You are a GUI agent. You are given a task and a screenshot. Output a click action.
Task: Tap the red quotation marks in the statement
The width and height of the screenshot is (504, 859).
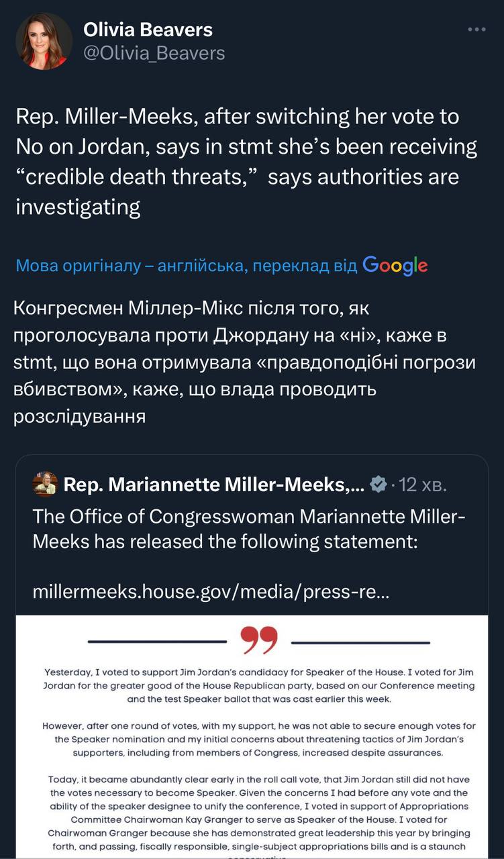click(x=258, y=641)
